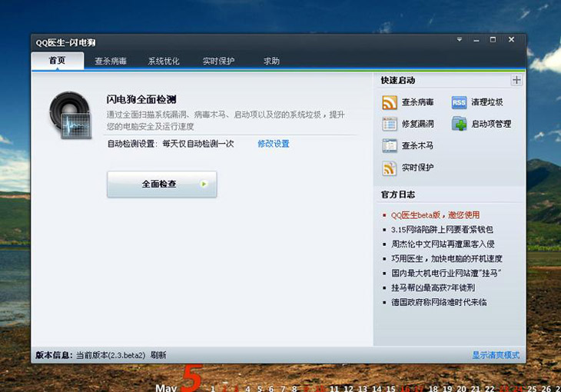Click the 修复漏洞 label
This screenshot has height=392, width=561.
(x=417, y=124)
